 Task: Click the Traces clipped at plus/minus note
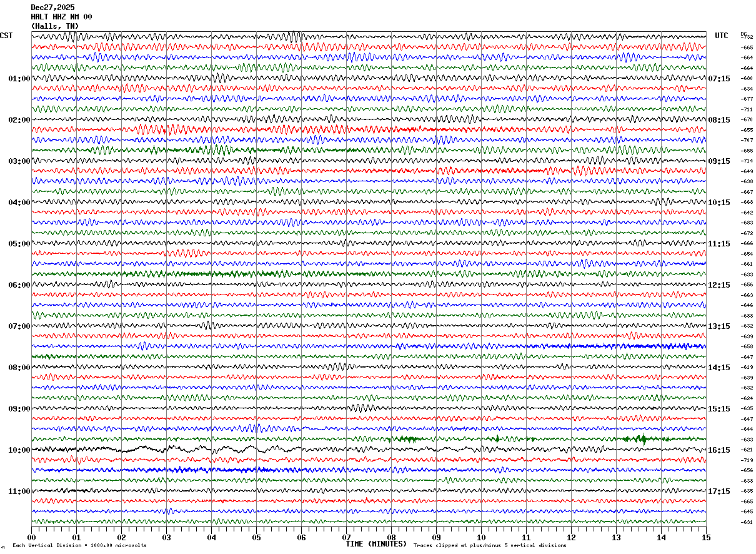(x=490, y=546)
